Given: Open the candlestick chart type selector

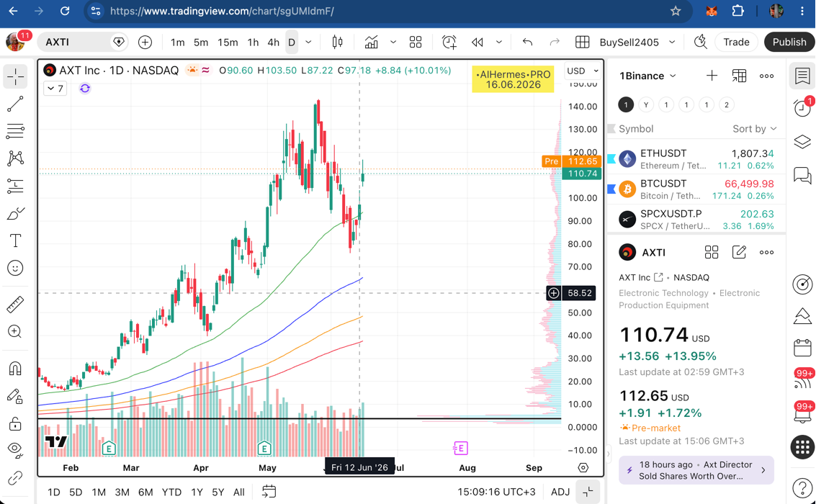Looking at the screenshot, I should pyautogui.click(x=337, y=42).
